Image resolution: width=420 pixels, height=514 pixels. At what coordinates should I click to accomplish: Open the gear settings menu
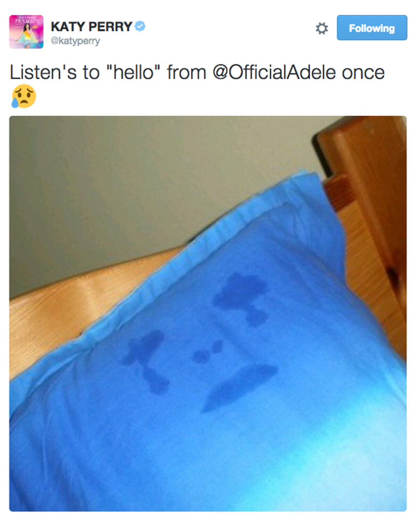point(321,28)
